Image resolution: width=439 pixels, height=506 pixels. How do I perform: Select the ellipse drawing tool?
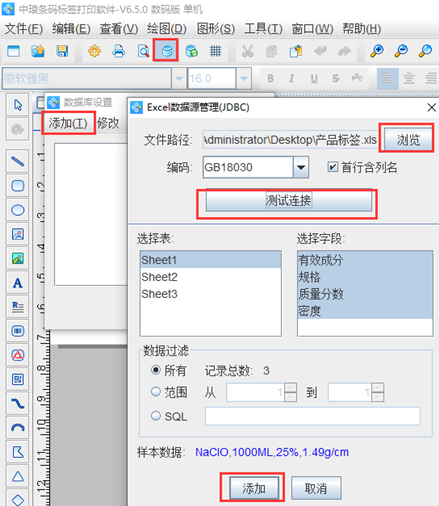[x=18, y=210]
